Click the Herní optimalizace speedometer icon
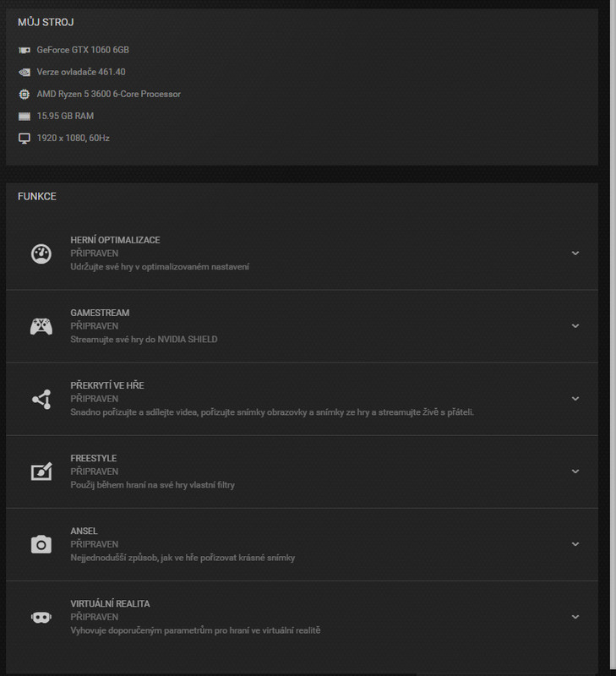616x676 pixels. (x=41, y=253)
